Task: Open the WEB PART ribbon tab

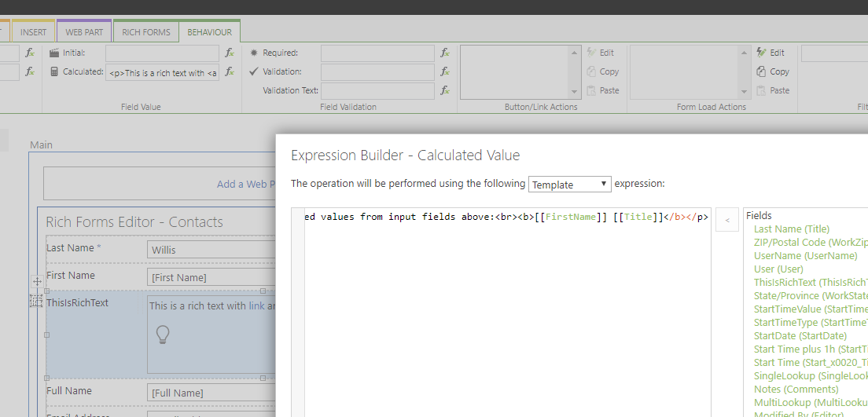Action: point(84,32)
